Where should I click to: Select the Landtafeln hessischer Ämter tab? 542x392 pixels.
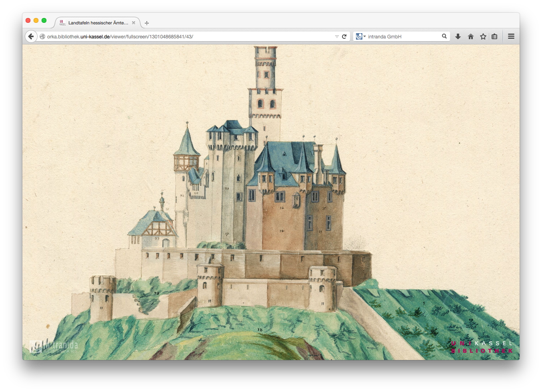pyautogui.click(x=98, y=23)
